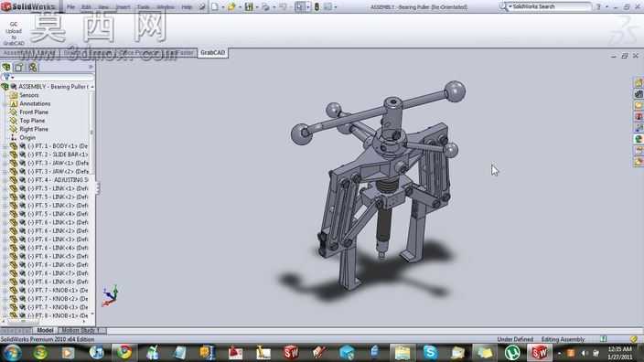Switch to the GrabCAD tab
Image resolution: width=644 pixels, height=362 pixels.
[213, 52]
